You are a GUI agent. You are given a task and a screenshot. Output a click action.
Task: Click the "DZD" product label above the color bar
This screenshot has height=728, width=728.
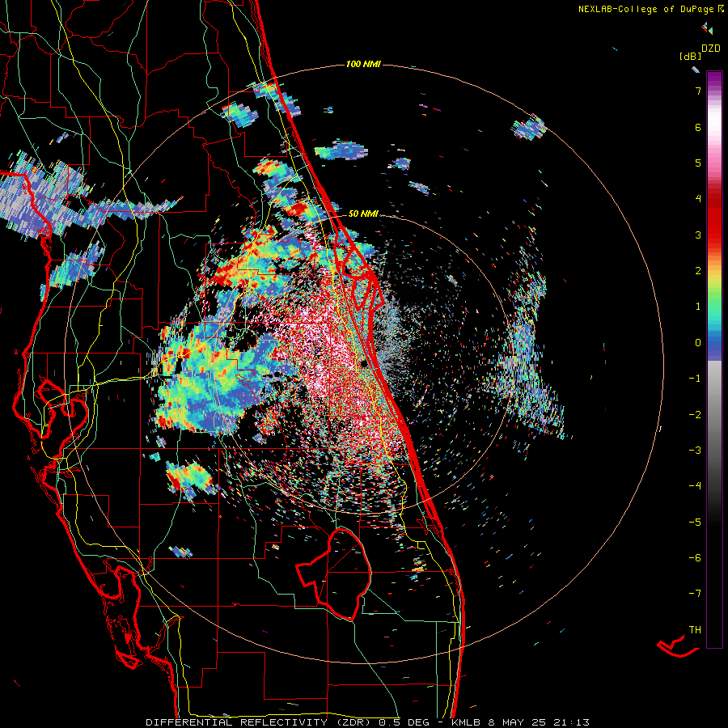click(x=711, y=48)
